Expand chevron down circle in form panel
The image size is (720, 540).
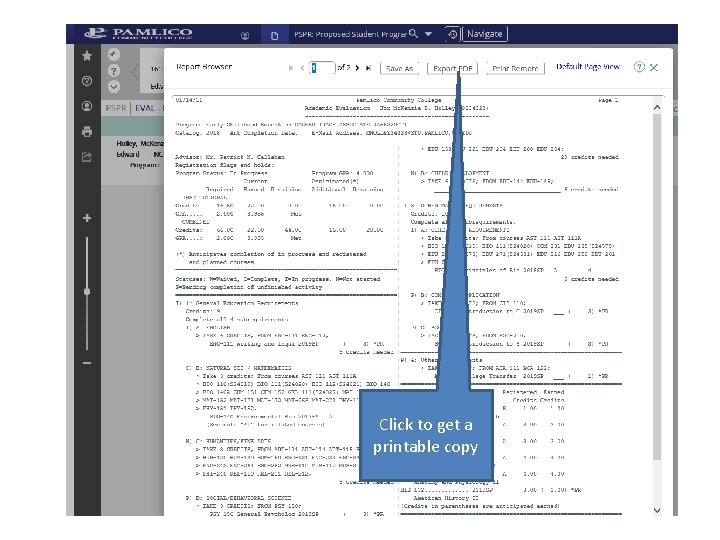pos(114,86)
